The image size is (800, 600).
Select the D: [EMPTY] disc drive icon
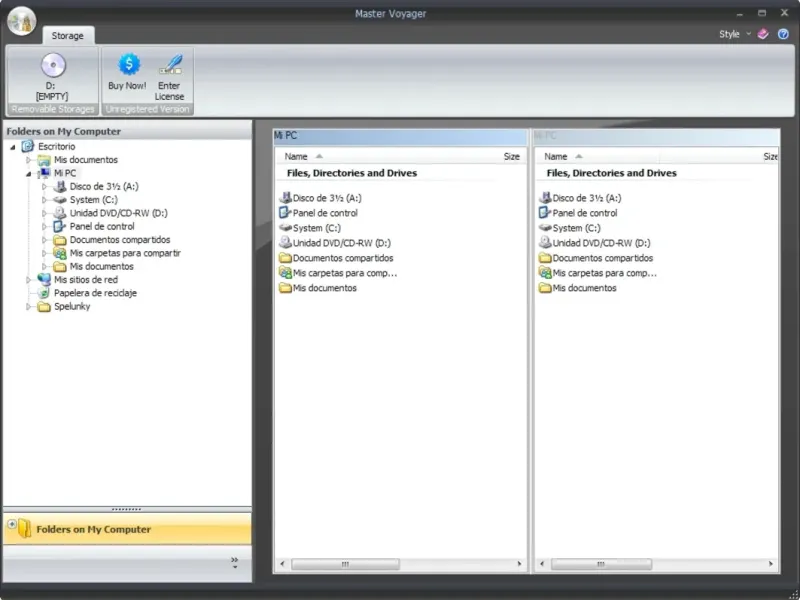coord(53,65)
